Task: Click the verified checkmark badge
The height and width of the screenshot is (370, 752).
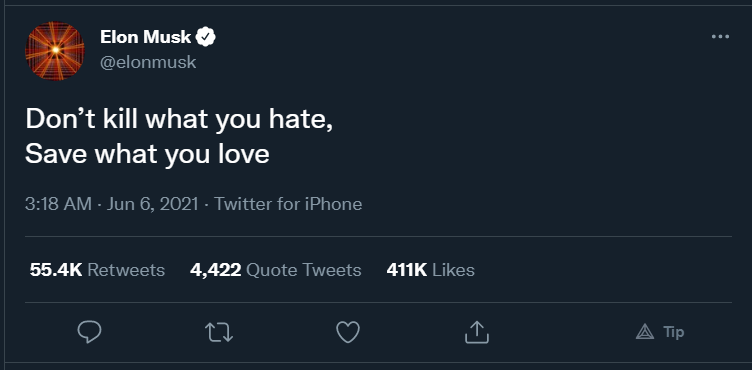Action: click(206, 37)
